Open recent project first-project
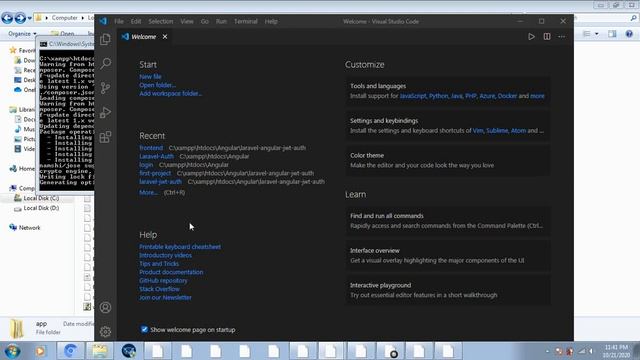This screenshot has height=360, width=640. tap(155, 173)
